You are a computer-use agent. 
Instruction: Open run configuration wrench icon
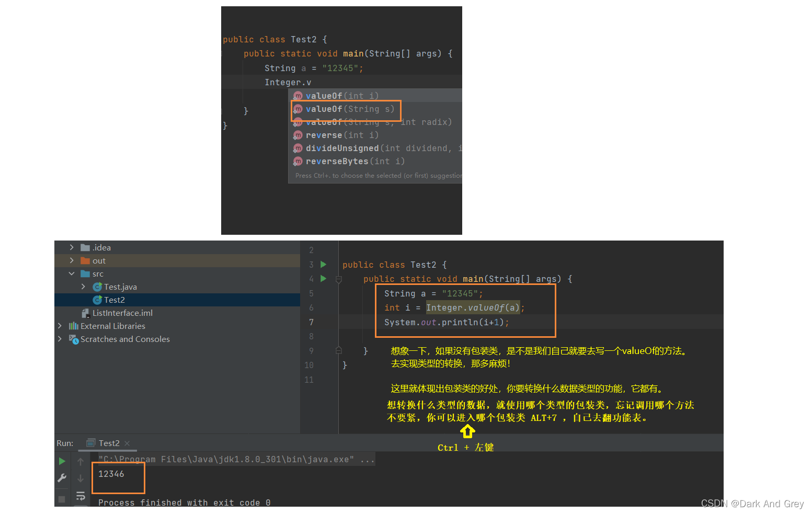pyautogui.click(x=62, y=478)
